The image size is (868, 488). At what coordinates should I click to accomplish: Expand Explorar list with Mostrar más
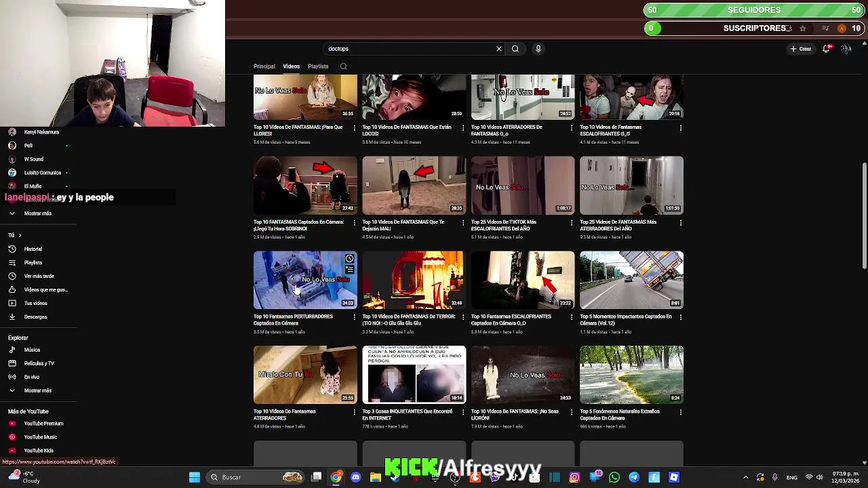click(37, 390)
